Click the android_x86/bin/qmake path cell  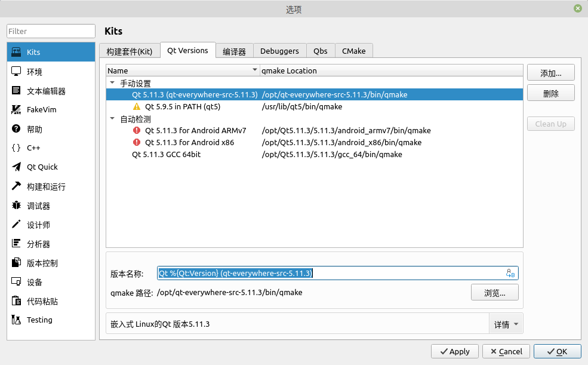[341, 142]
